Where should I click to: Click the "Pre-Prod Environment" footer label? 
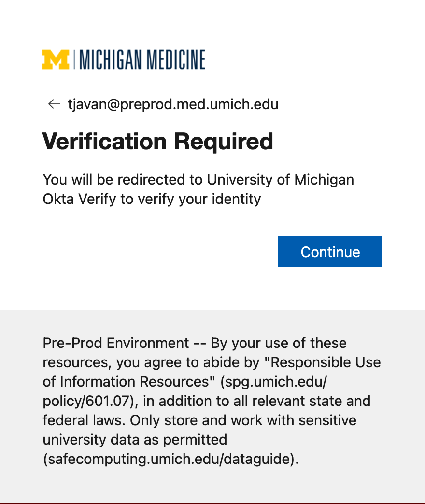point(116,343)
